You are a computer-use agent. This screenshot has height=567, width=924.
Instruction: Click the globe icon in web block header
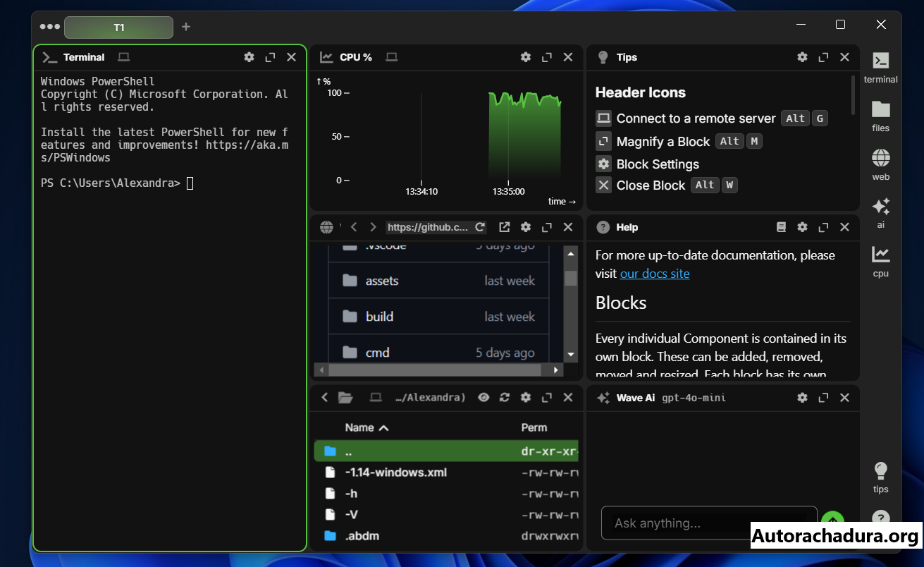(x=326, y=227)
